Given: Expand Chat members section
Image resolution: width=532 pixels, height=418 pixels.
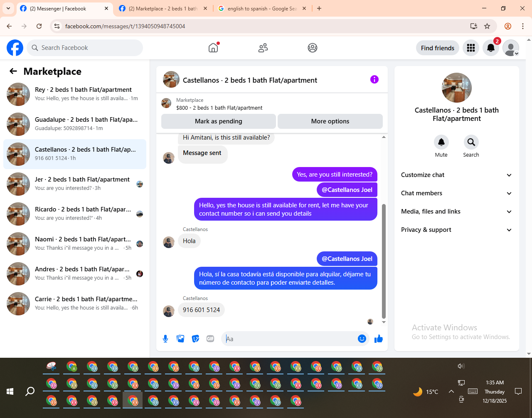Looking at the screenshot, I should pyautogui.click(x=456, y=193).
